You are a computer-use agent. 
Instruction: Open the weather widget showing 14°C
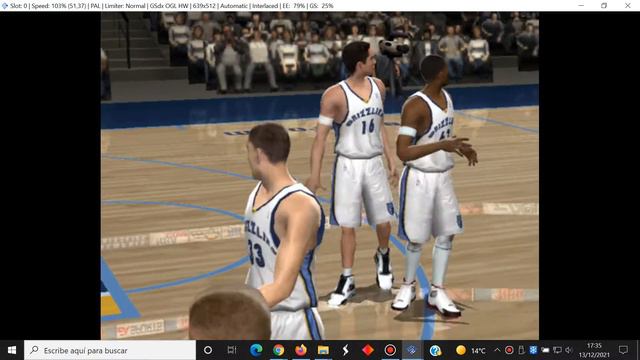[x=471, y=350]
